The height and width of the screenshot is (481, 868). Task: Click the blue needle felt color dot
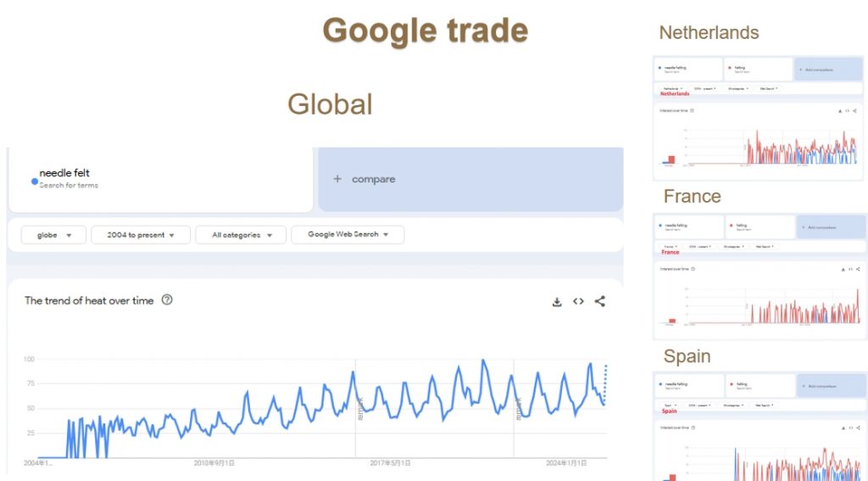point(35,182)
